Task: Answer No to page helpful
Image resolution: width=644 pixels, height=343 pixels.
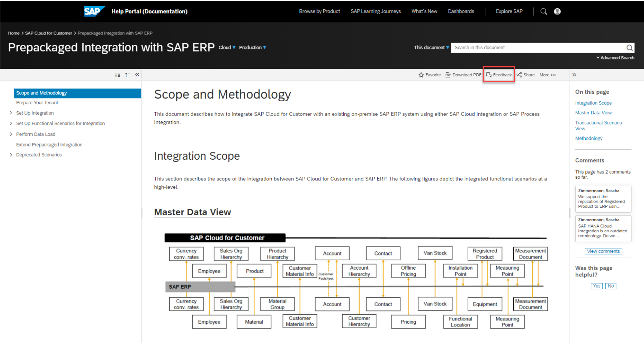Action: tap(611, 286)
